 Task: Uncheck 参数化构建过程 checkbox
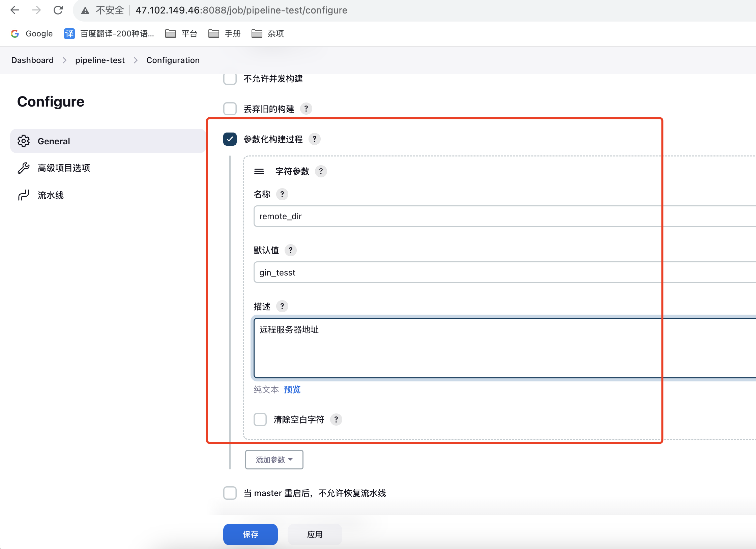[x=230, y=139]
